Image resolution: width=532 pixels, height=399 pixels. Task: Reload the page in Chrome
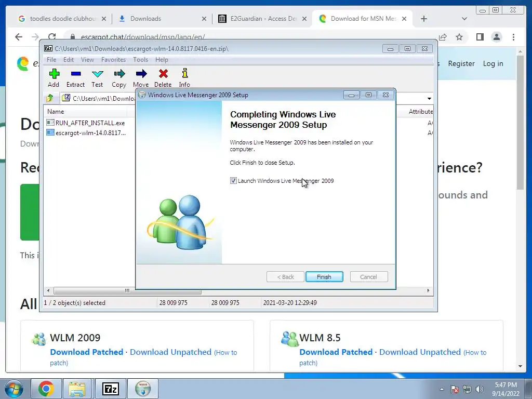[52, 37]
